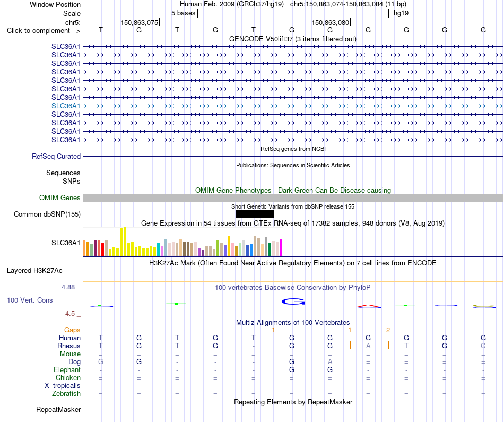This screenshot has height=422, width=504.
Task: Click the red A logo in conservation track
Action: 369,306
